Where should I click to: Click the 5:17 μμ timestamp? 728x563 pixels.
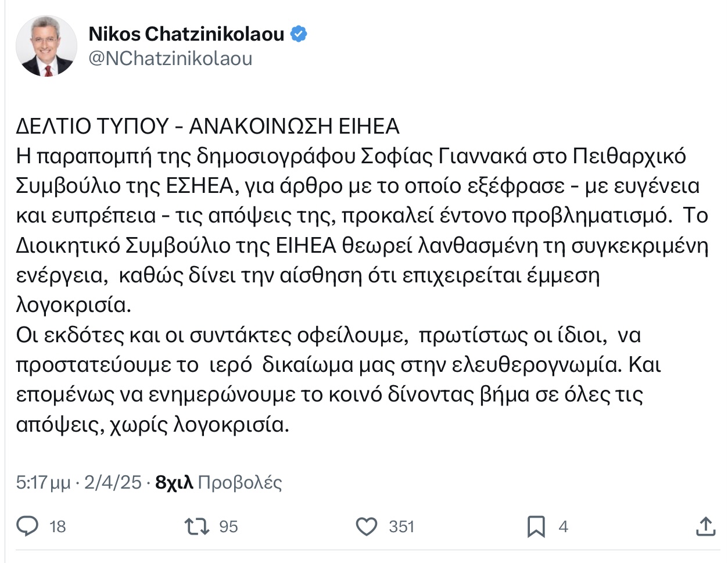coord(43,483)
